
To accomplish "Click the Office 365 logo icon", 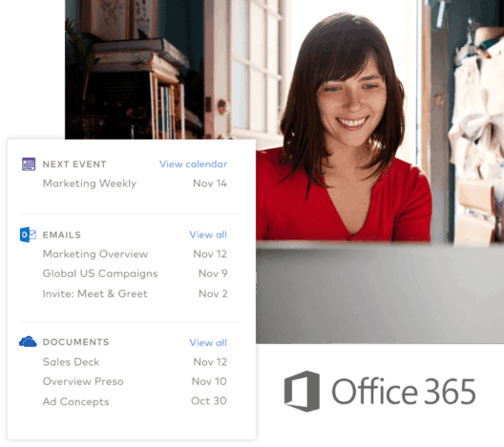I will (302, 392).
